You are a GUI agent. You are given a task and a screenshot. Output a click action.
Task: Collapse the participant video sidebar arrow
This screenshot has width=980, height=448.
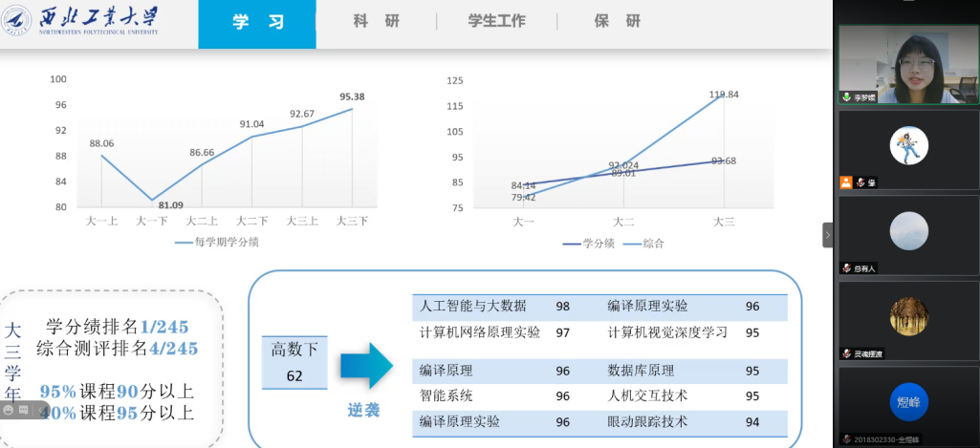click(x=827, y=235)
